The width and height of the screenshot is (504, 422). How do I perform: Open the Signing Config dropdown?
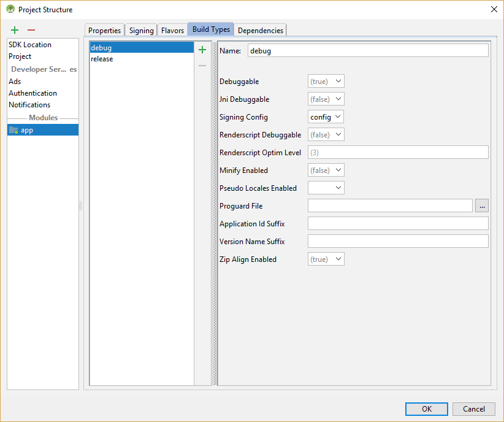click(x=326, y=117)
